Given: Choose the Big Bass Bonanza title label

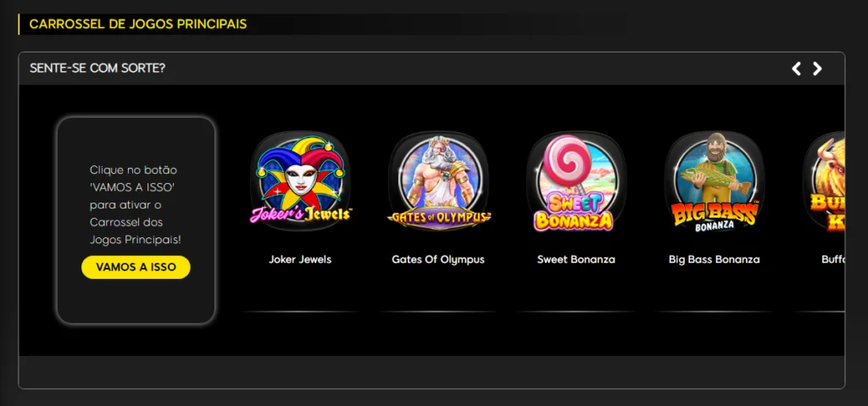Looking at the screenshot, I should 714,259.
